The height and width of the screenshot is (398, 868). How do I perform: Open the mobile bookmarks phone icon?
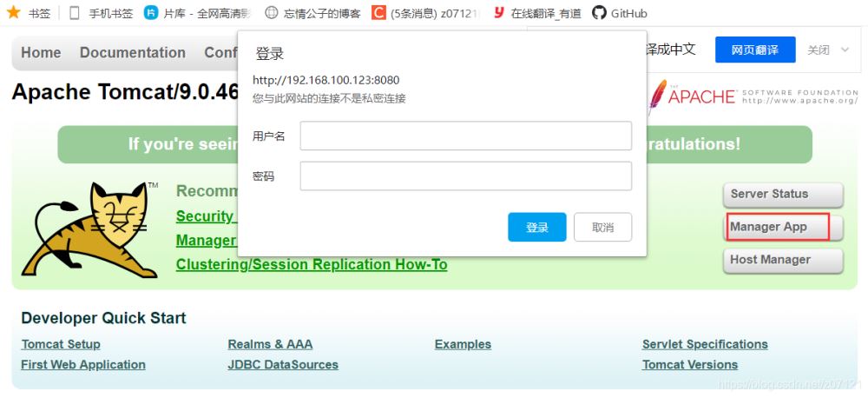[74, 13]
